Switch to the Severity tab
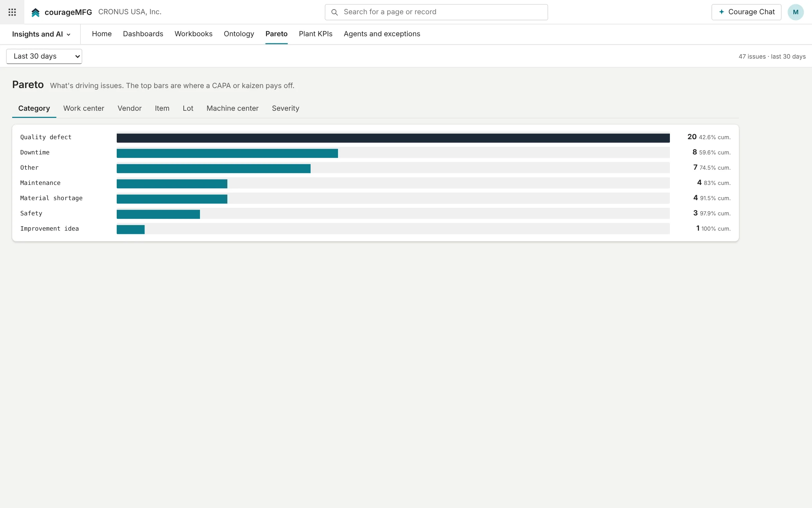The image size is (812, 508). pos(286,108)
